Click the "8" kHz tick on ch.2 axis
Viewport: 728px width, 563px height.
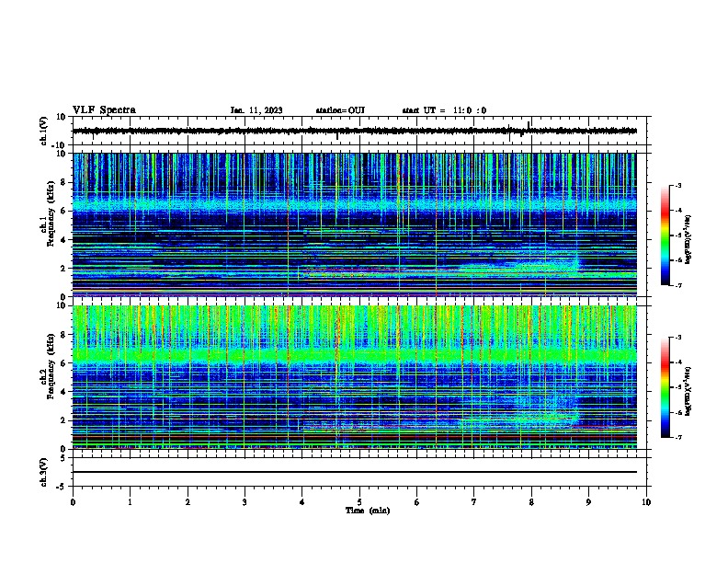pyautogui.click(x=64, y=335)
